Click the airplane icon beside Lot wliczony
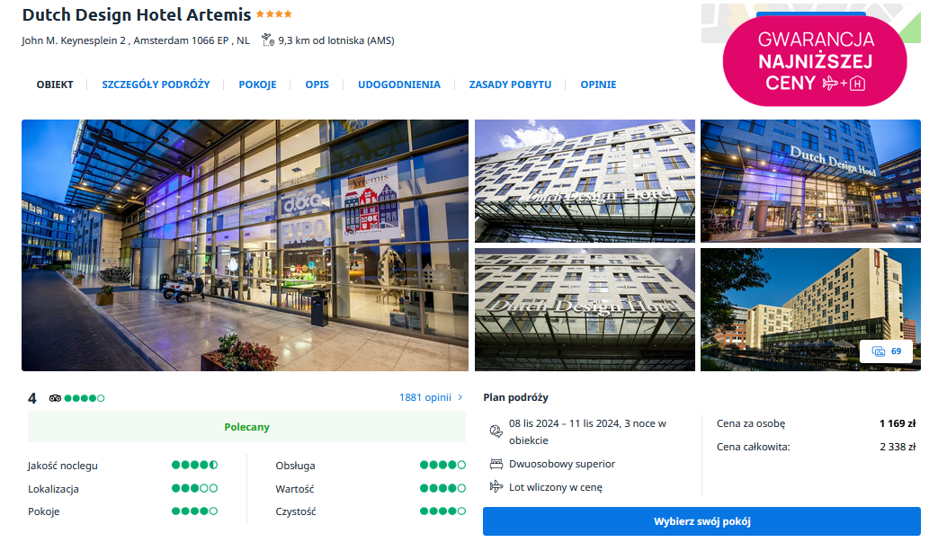Screen dimensions: 947x560 pyautogui.click(x=496, y=486)
